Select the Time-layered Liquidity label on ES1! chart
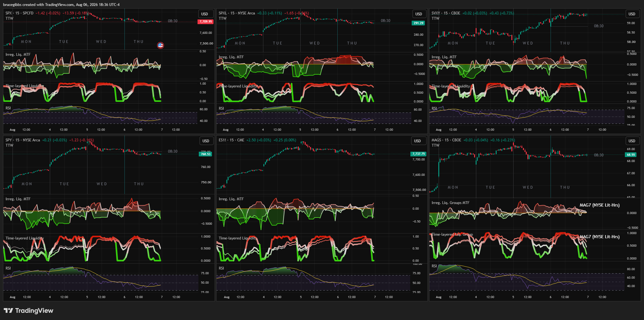Viewport: 644px width, 320px height. click(x=238, y=238)
